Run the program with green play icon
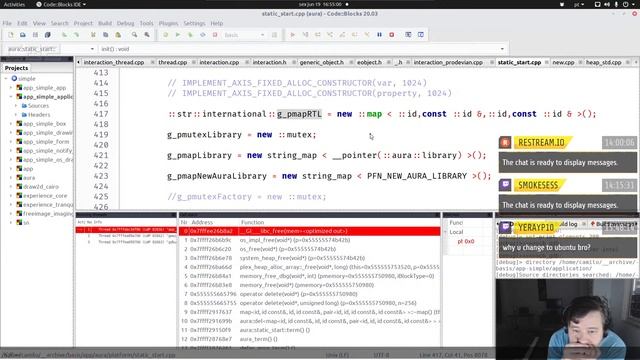 coord(178,35)
